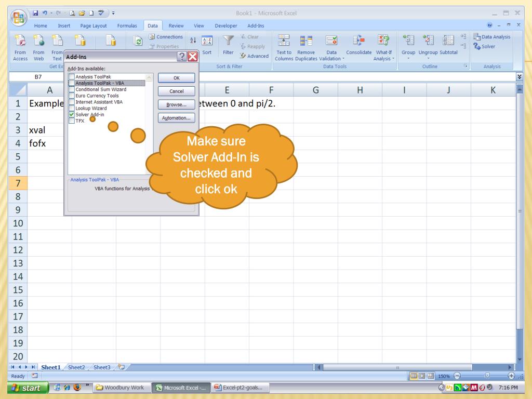Open Excel-pt2-goals PowerPoint taskbar item

(241, 388)
